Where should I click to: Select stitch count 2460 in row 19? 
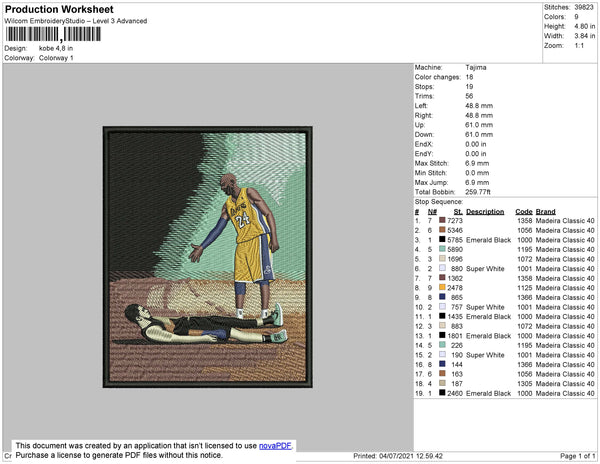pos(455,393)
